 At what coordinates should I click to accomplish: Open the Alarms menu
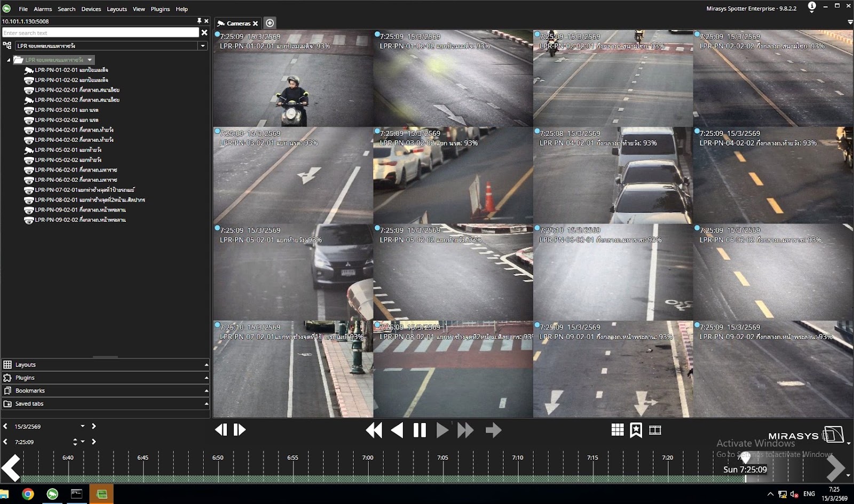click(43, 9)
